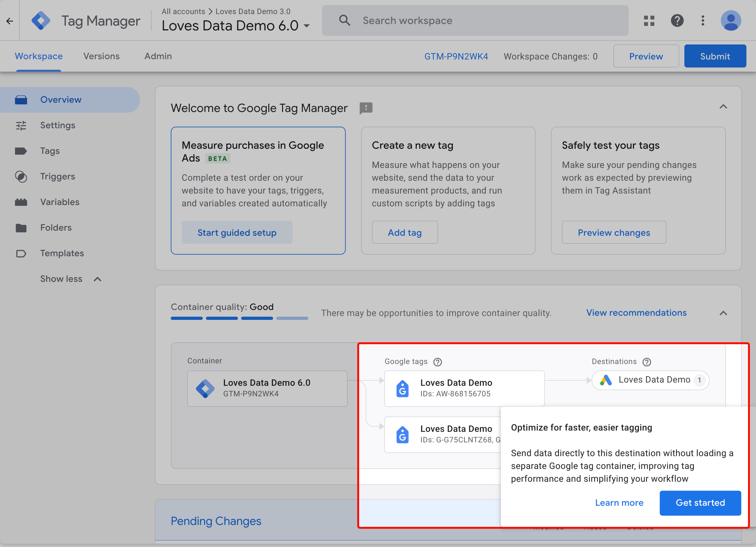The width and height of the screenshot is (756, 547).
Task: Open Settings in the sidebar
Action: click(x=70, y=125)
